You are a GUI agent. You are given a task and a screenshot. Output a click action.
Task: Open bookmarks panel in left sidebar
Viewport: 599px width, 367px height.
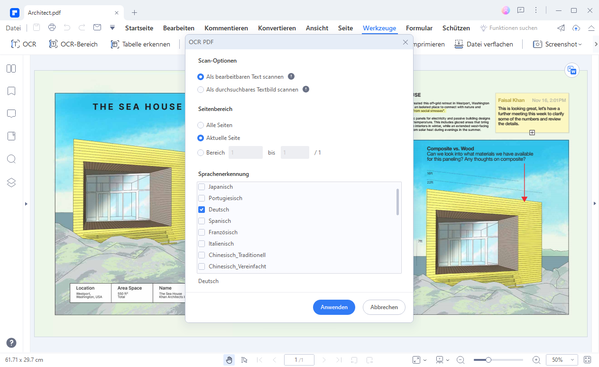pos(11,91)
